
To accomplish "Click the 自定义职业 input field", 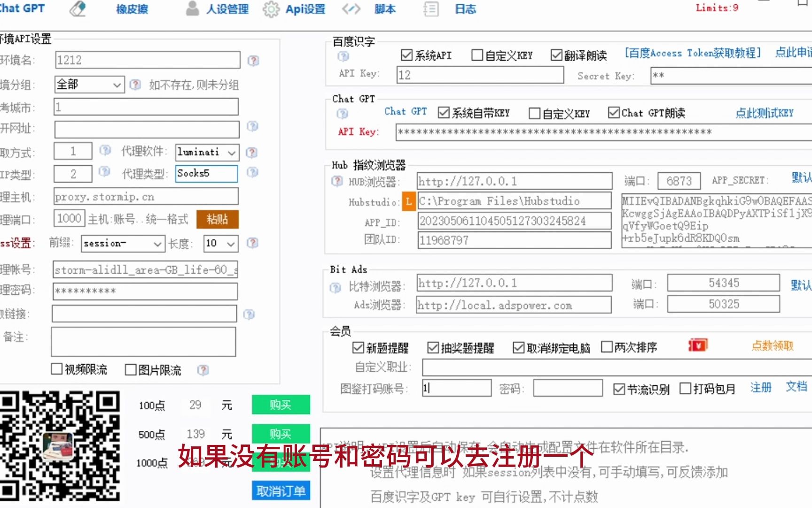I will 617,367.
